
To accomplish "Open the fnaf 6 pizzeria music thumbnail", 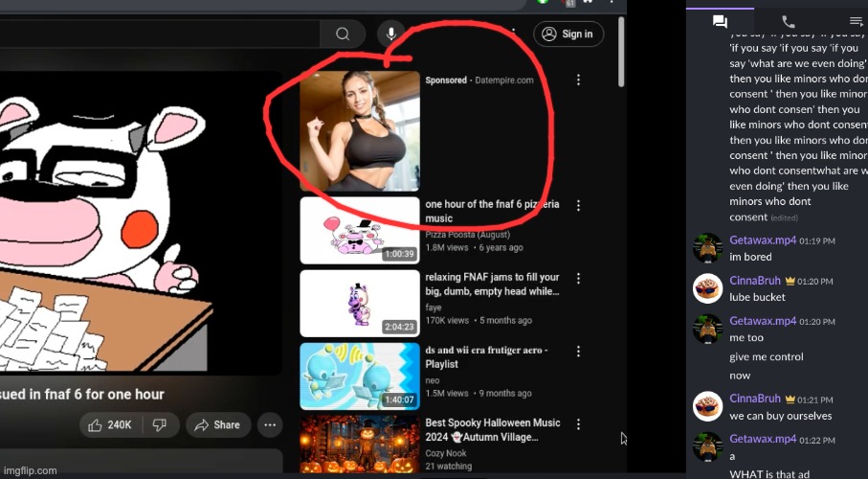I will (x=360, y=231).
